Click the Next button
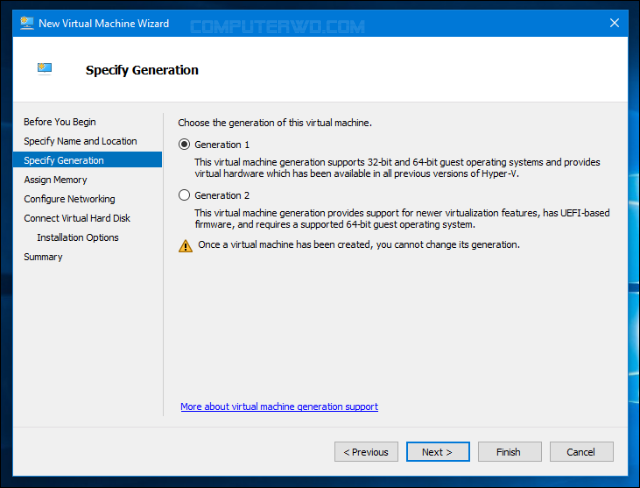This screenshot has width=640, height=488. click(438, 452)
